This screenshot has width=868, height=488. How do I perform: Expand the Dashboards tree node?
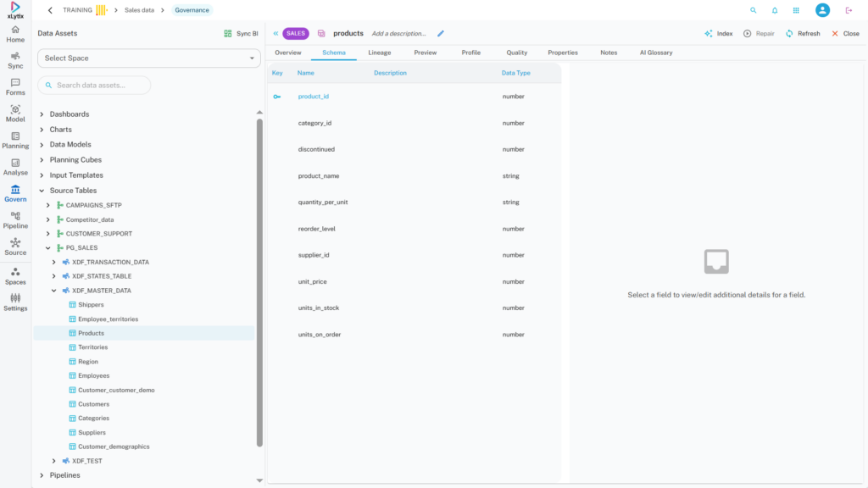tap(42, 114)
